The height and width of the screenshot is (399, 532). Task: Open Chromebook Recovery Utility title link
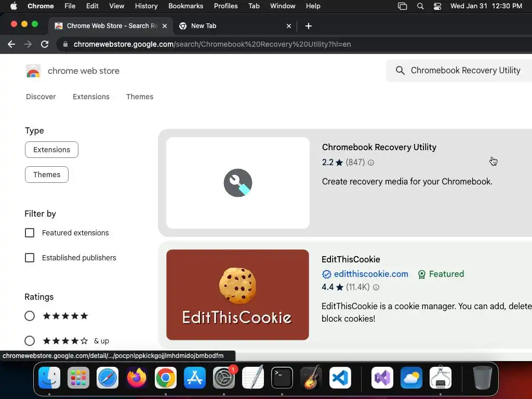click(x=379, y=147)
